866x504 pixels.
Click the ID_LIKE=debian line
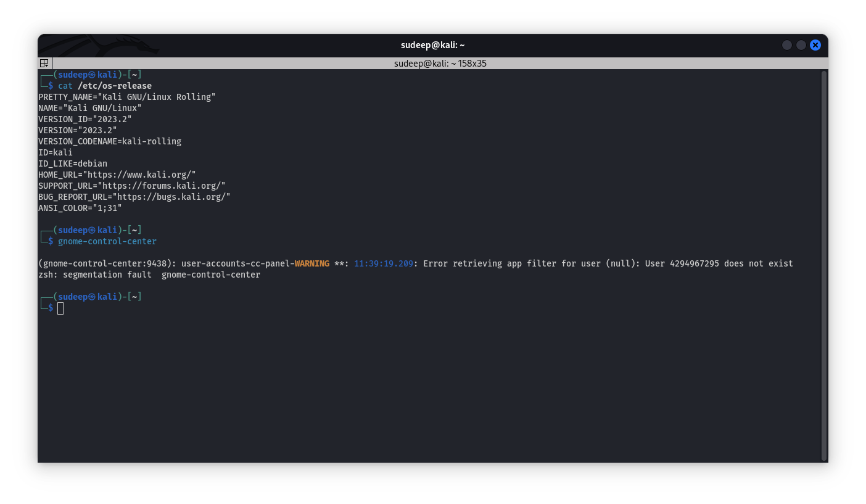[72, 163]
